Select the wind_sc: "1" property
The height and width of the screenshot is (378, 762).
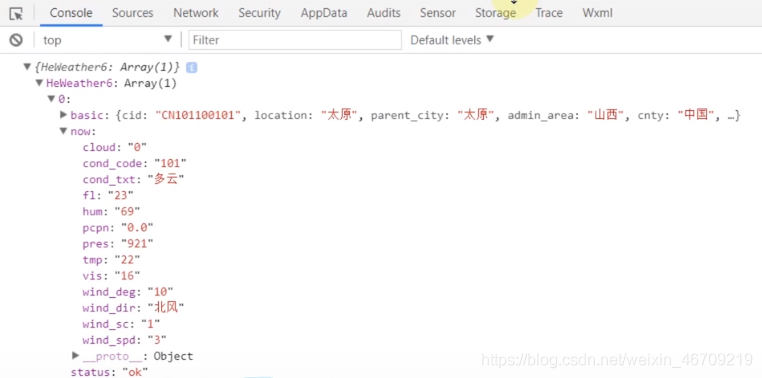(x=121, y=324)
